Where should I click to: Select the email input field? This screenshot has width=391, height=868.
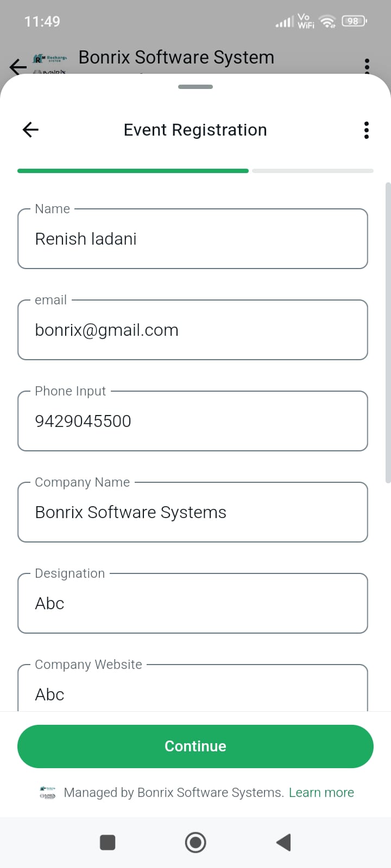(x=193, y=330)
